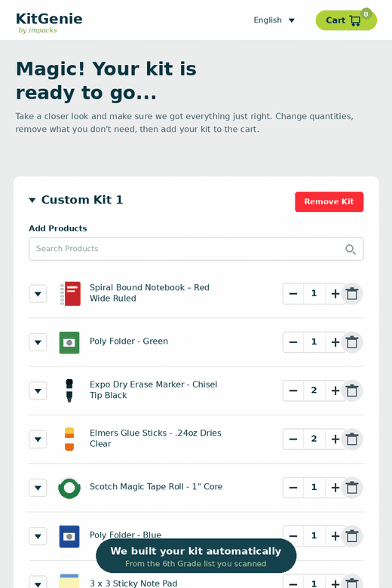Open the English language dropdown
Viewport: 392px width, 588px height.
(274, 20)
